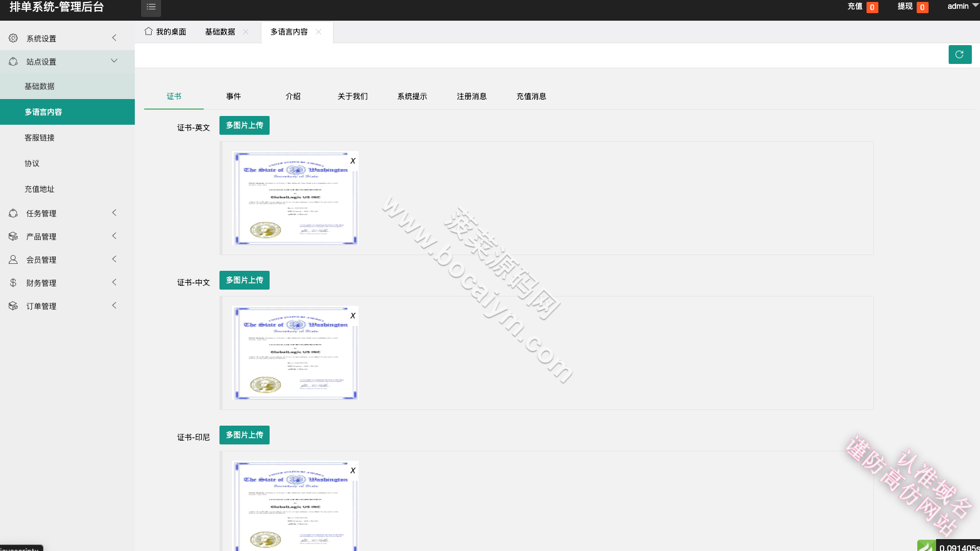Click the 证书-印尼 field label
This screenshot has height=551, width=980.
pos(194,438)
